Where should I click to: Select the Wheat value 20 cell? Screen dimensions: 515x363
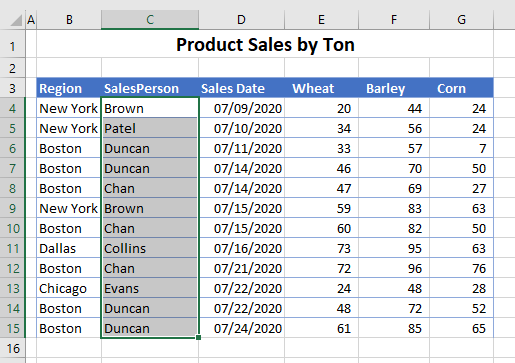pyautogui.click(x=321, y=108)
